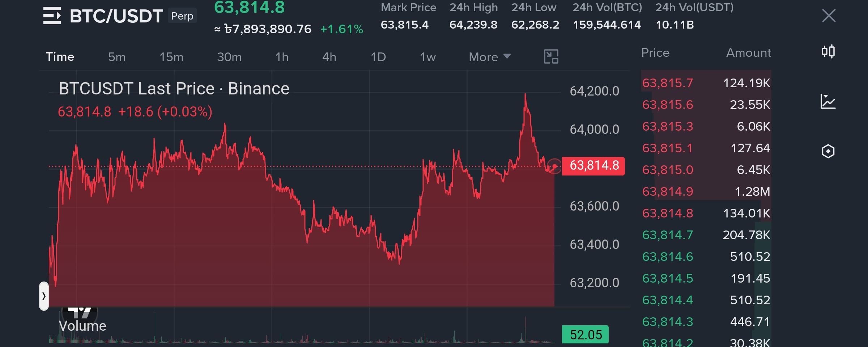
Task: Click the 63,814.8 price axis label
Action: pos(593,166)
